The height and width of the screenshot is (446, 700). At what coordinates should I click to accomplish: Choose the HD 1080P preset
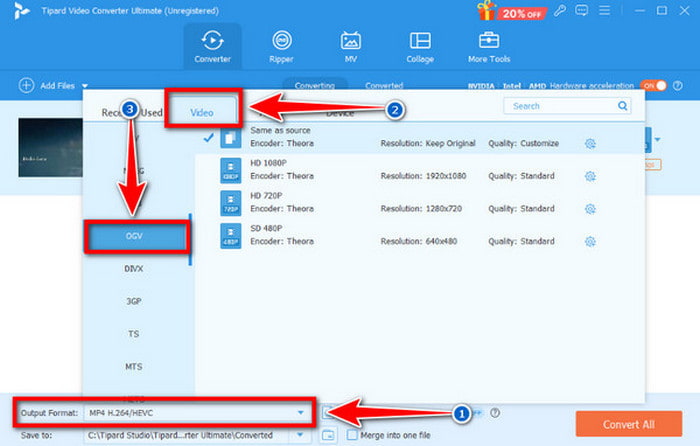tap(420, 170)
